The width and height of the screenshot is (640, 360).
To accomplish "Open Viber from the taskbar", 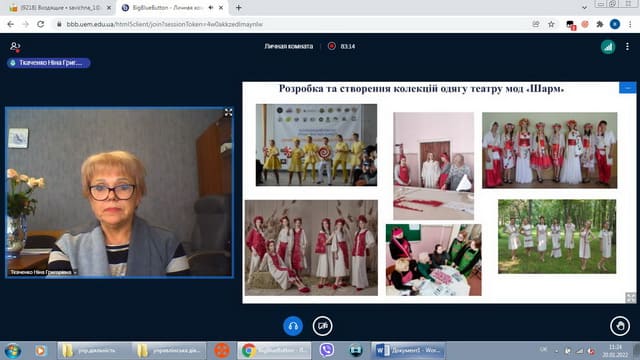I will (x=327, y=351).
